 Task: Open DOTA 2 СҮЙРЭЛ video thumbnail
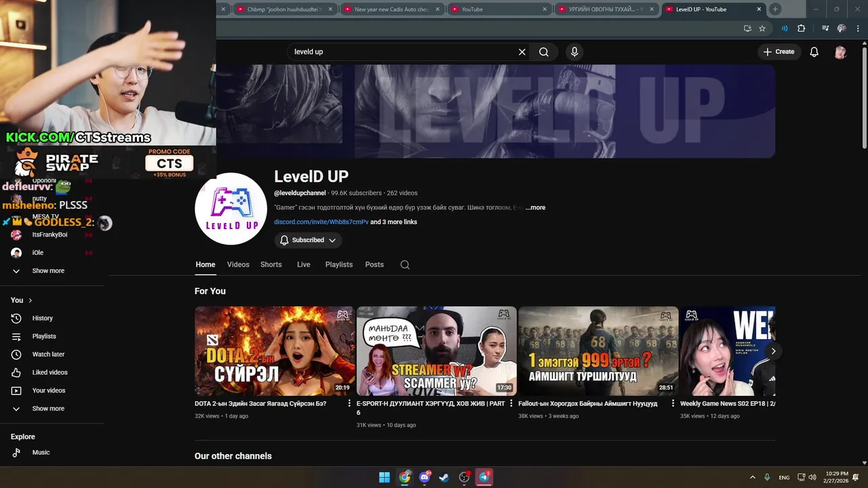[275, 351]
